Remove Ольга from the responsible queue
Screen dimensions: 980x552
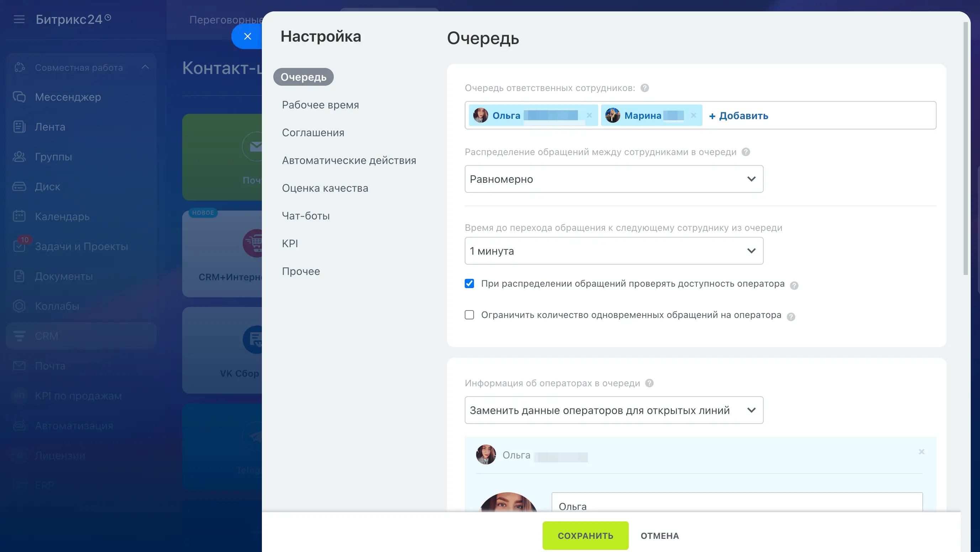pyautogui.click(x=589, y=115)
